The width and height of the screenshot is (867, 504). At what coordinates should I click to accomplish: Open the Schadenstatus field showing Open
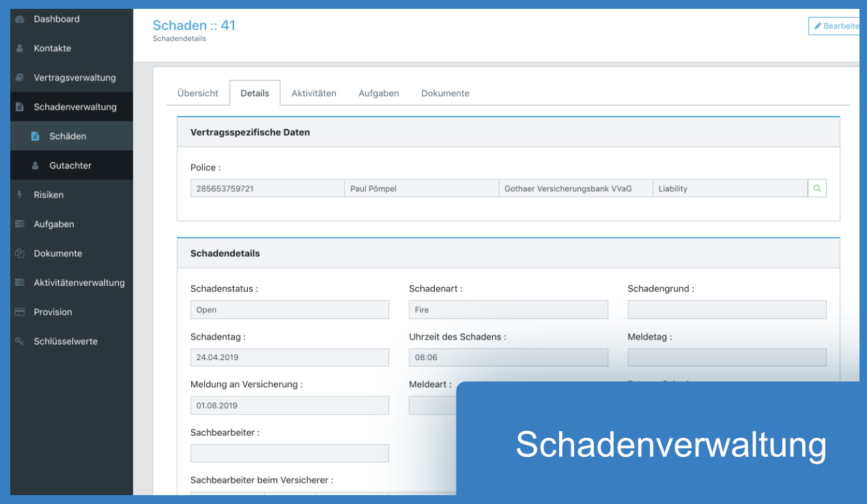pyautogui.click(x=289, y=310)
